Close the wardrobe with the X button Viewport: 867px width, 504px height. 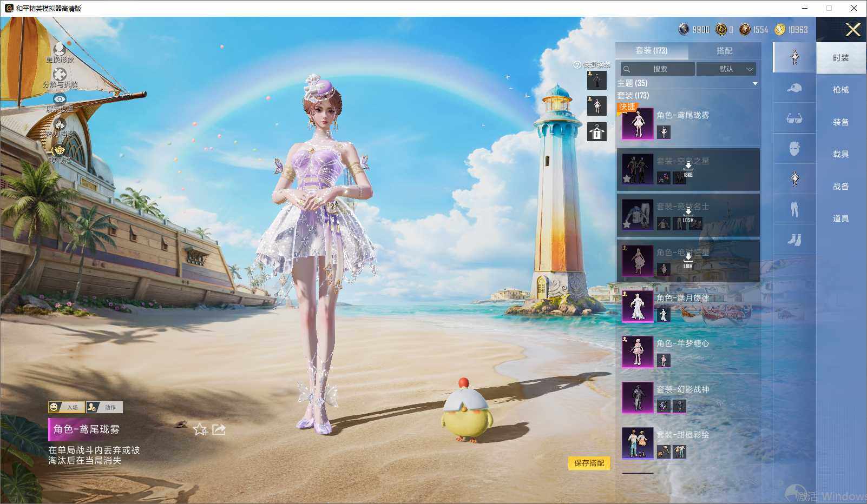[x=853, y=30]
